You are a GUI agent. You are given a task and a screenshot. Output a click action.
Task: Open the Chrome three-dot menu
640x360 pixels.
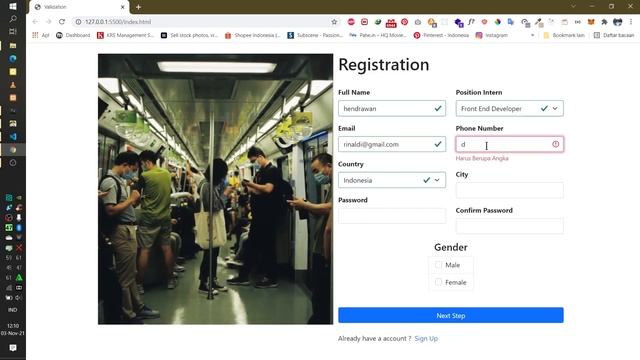point(631,22)
